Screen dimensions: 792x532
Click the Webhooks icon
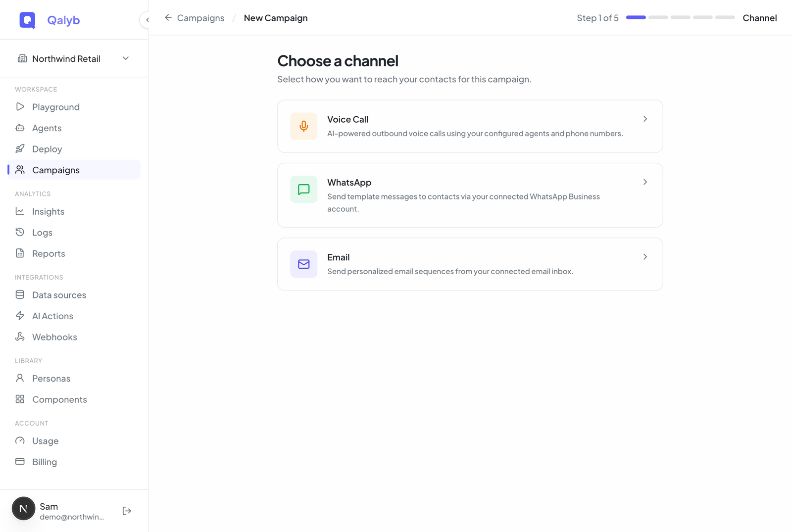(20, 337)
